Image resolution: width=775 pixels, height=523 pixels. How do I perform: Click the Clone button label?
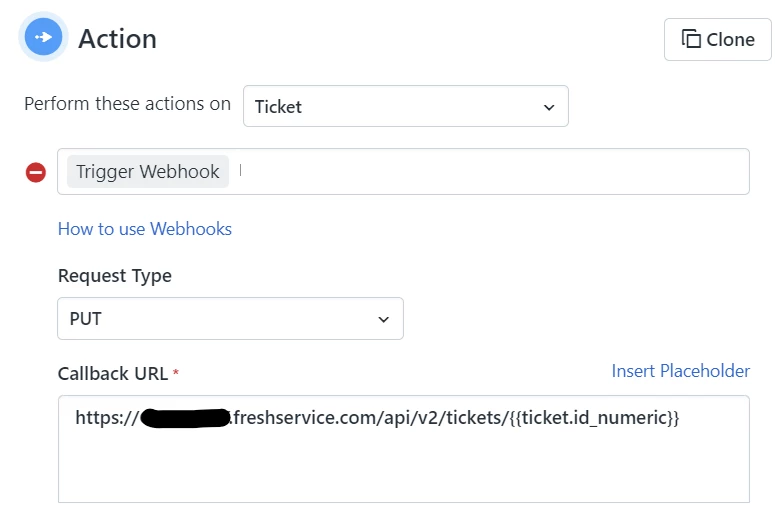coord(730,40)
